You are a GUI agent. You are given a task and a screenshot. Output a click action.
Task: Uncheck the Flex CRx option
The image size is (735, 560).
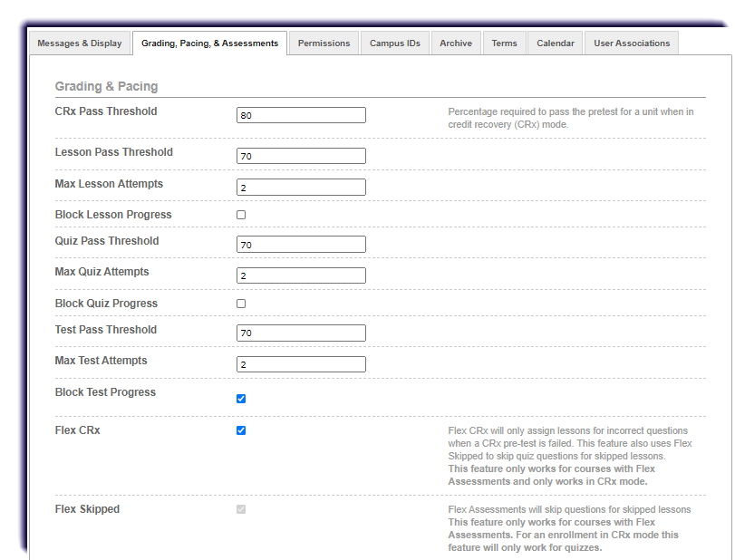pos(240,430)
